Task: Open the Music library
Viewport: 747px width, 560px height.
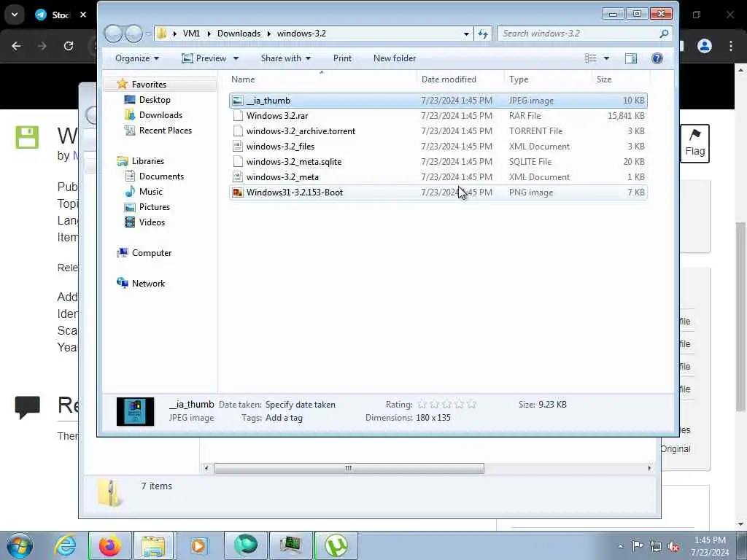Action: (150, 192)
